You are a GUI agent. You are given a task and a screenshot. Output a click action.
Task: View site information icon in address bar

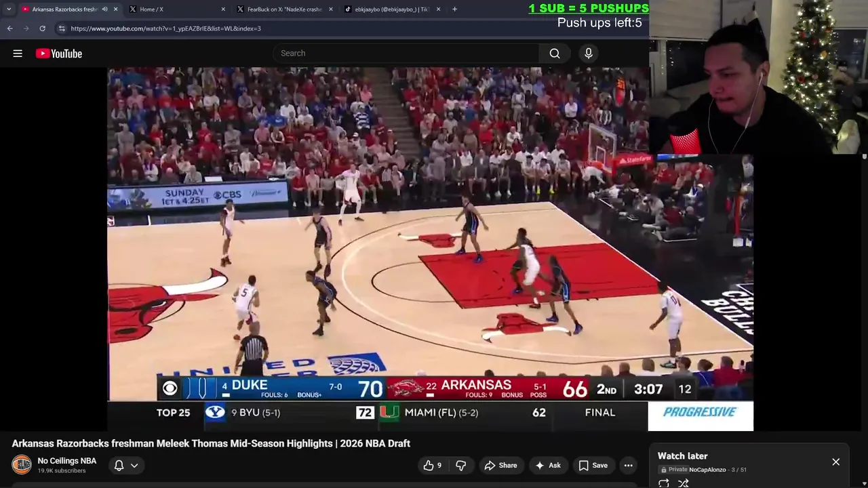coord(62,28)
